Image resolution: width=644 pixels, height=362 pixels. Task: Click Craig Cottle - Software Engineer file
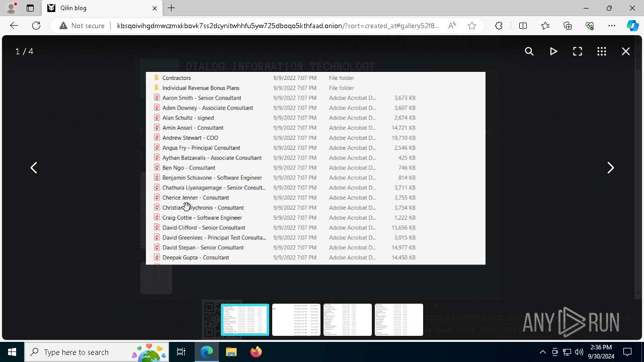[315, 218]
